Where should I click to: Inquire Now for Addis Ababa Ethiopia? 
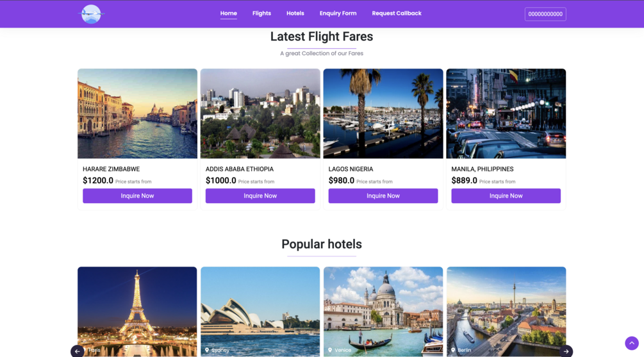tap(260, 195)
